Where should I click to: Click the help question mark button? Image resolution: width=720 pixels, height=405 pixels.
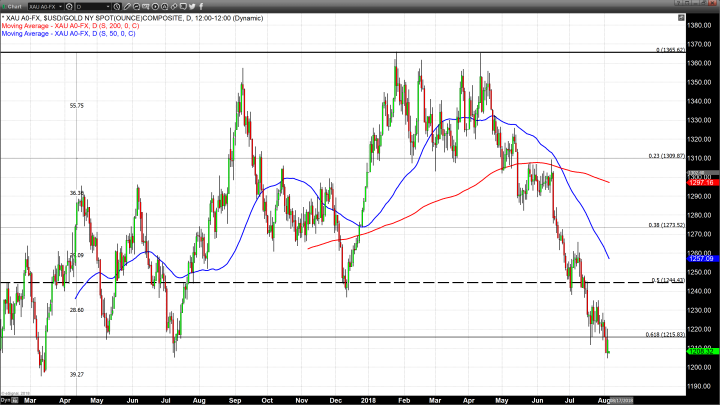coord(678,2)
